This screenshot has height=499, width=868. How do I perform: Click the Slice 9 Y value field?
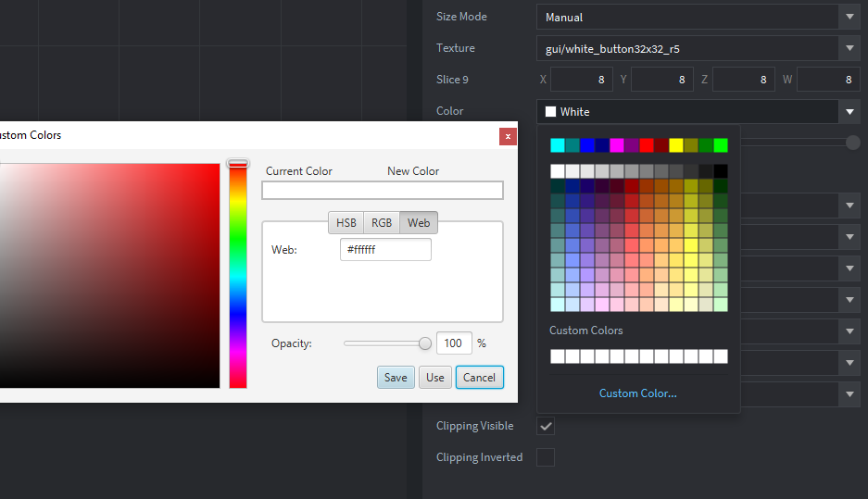pos(662,80)
